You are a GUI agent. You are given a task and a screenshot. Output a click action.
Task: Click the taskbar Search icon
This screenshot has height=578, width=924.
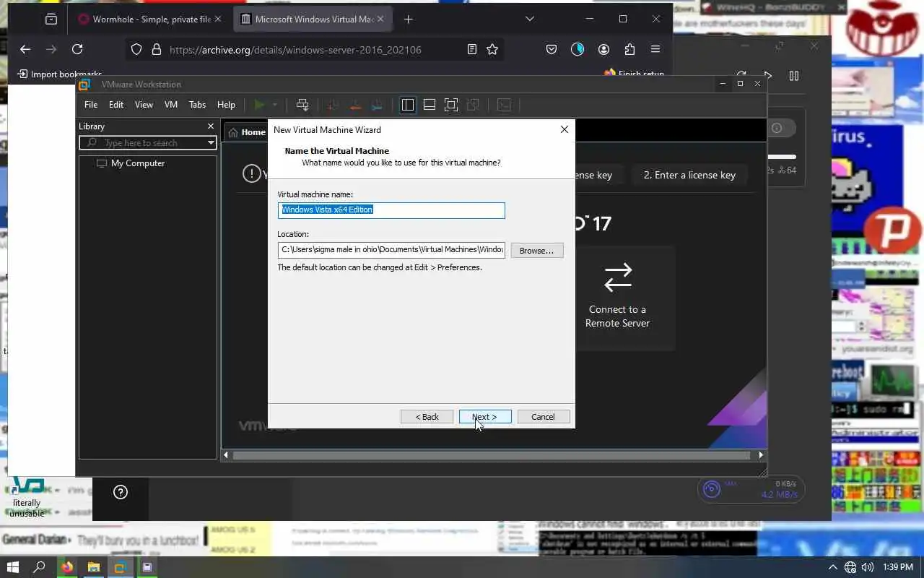click(x=40, y=567)
